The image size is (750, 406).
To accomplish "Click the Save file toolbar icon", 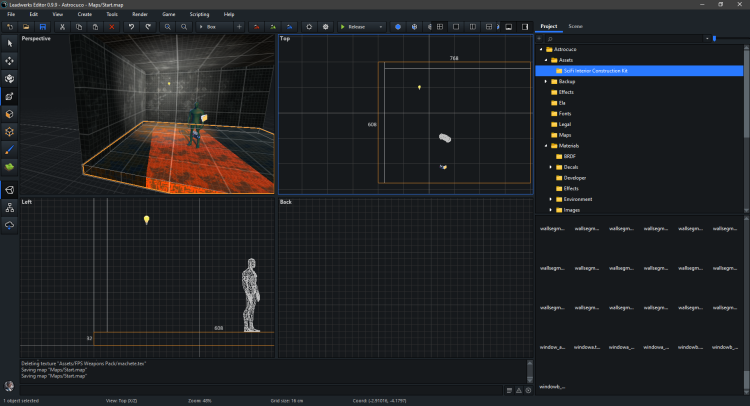I will pos(41,26).
